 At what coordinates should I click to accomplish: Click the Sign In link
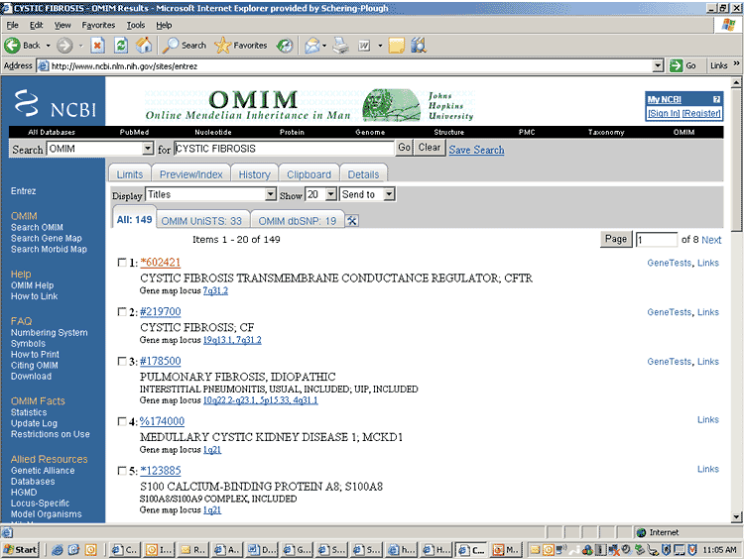pyautogui.click(x=664, y=113)
